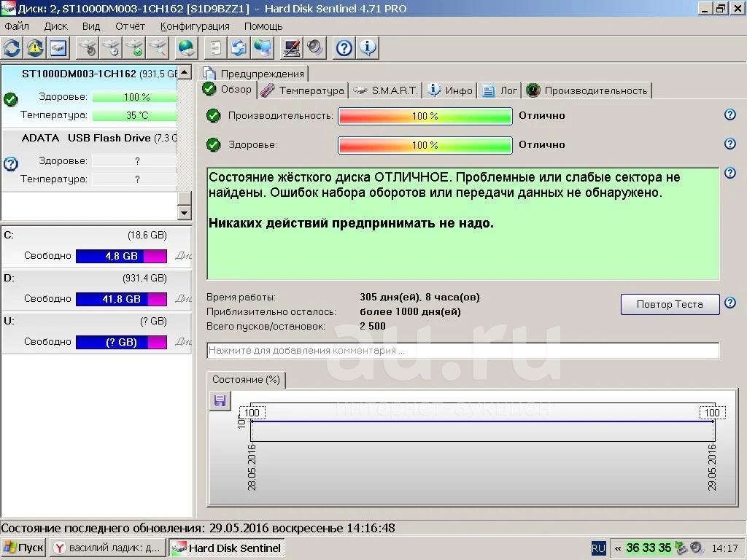Click the send report arrows toolbar icon
The height and width of the screenshot is (560, 747).
click(239, 48)
